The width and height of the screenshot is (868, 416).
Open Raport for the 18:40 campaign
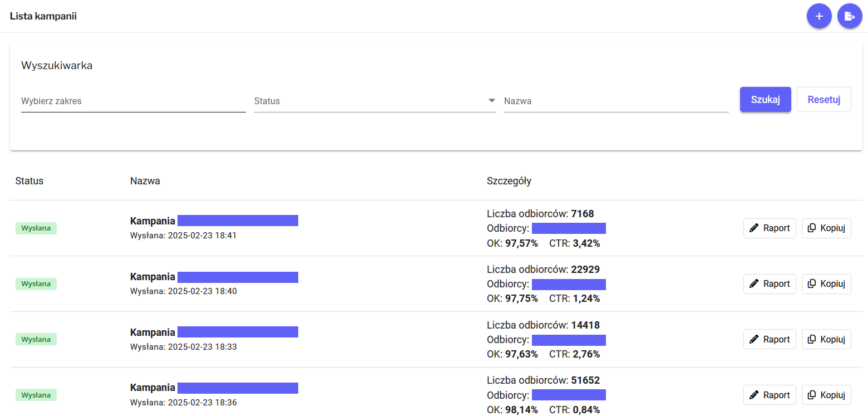tap(770, 284)
